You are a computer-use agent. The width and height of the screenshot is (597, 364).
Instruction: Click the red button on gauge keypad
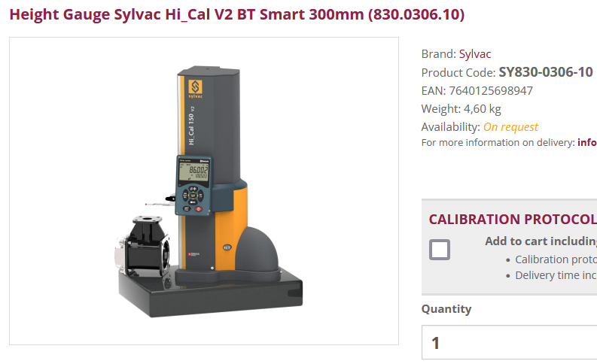(199, 209)
